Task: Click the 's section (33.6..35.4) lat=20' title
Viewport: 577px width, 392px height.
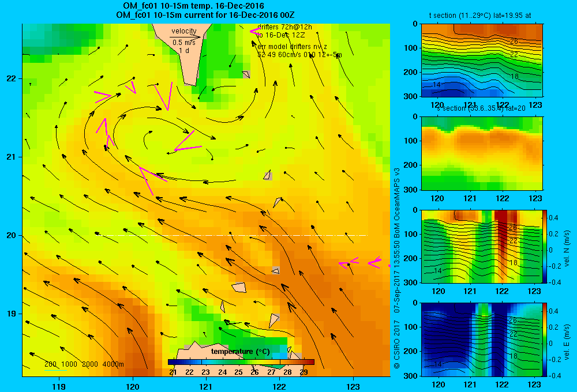Action: 481,108
